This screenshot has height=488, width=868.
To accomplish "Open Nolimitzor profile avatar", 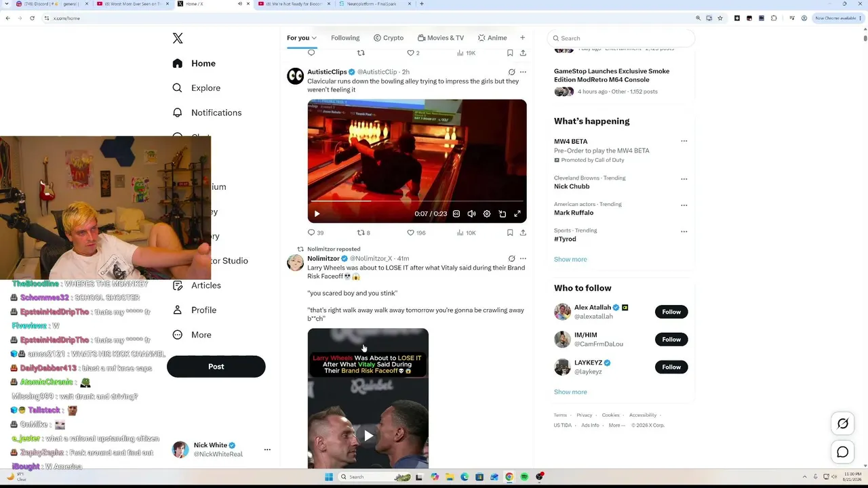I will click(296, 263).
